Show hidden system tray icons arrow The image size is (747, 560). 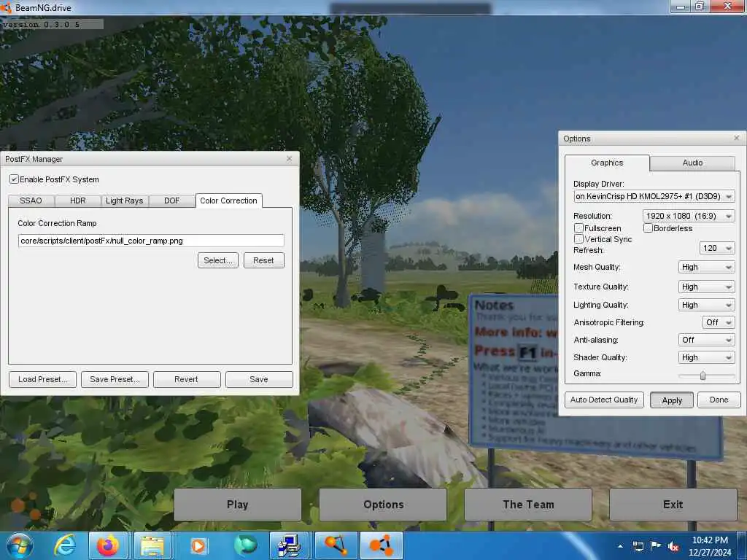[620, 546]
